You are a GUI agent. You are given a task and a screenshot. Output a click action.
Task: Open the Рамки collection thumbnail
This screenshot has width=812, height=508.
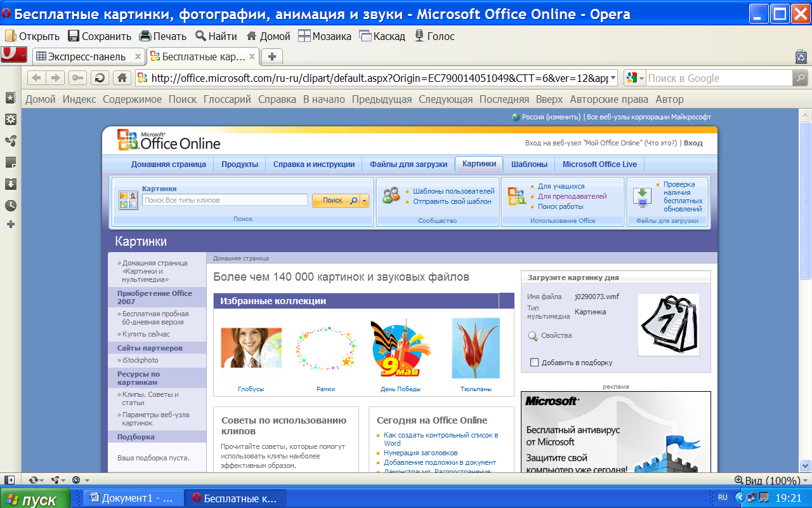pyautogui.click(x=325, y=348)
